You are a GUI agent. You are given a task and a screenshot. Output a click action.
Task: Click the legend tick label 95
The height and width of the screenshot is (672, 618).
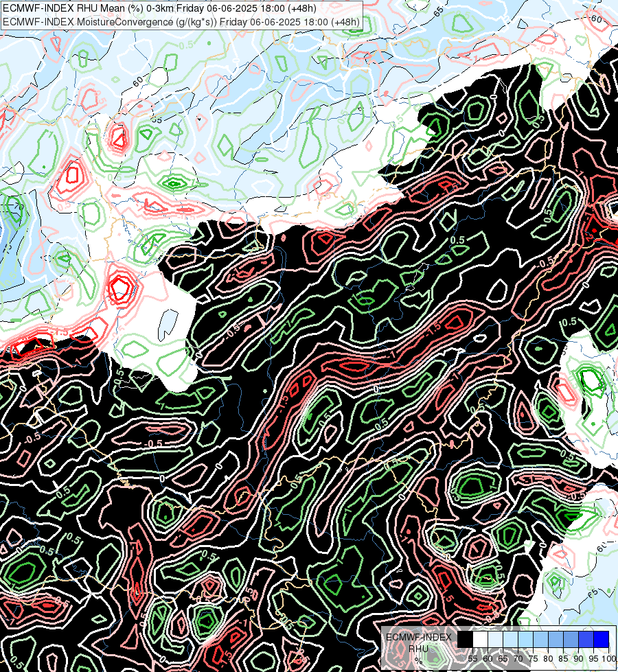593,659
